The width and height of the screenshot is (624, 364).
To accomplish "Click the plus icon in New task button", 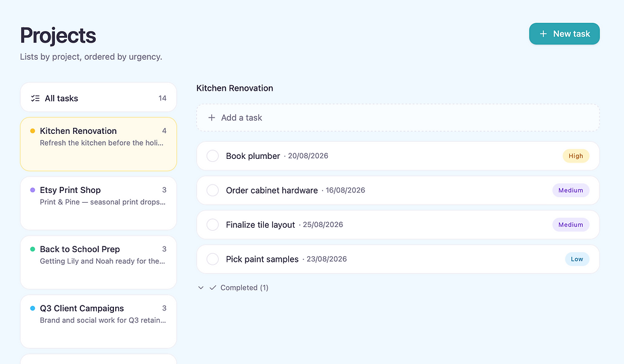I will (x=543, y=33).
